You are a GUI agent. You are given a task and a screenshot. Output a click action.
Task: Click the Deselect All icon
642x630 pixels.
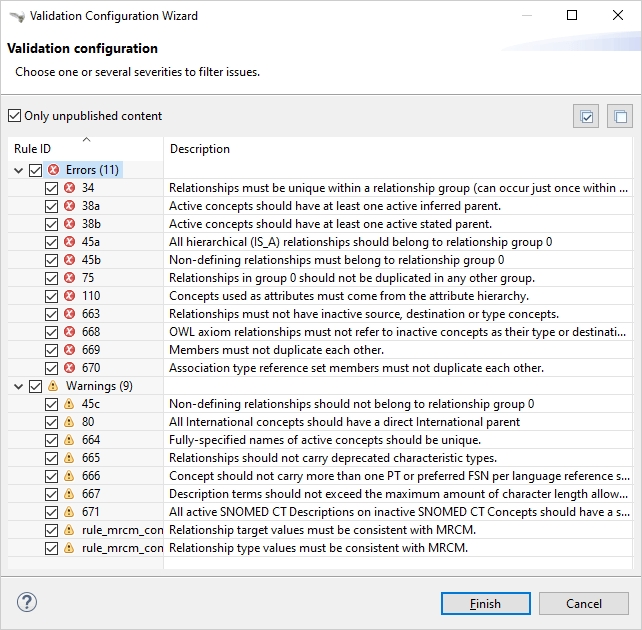point(620,116)
